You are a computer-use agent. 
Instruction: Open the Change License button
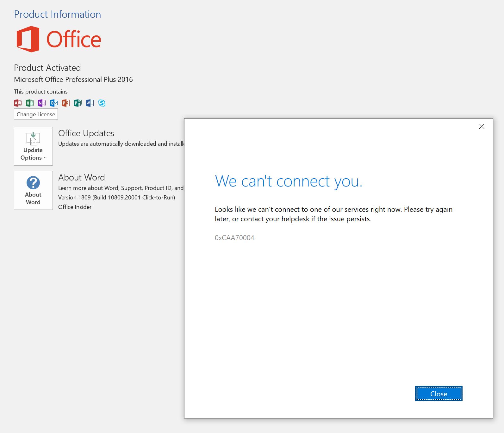[36, 114]
